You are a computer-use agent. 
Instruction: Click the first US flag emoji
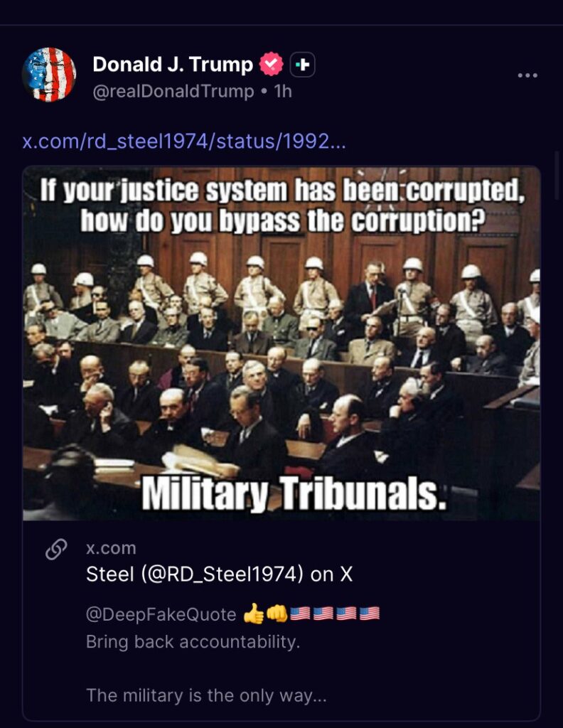(x=300, y=614)
